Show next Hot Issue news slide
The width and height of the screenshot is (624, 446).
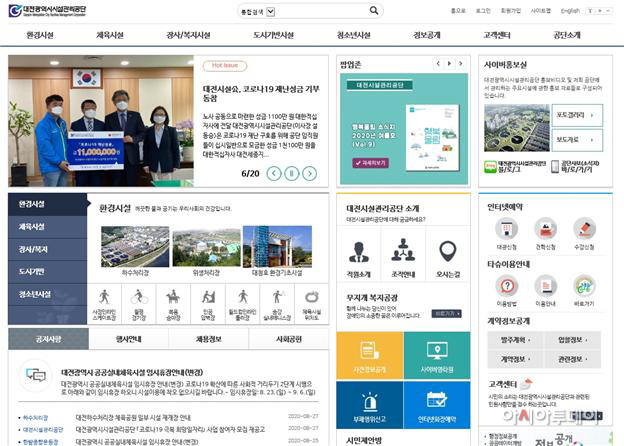(310, 173)
